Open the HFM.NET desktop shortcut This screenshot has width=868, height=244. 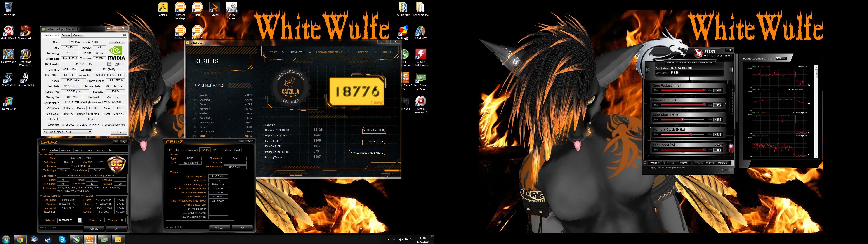pyautogui.click(x=420, y=33)
